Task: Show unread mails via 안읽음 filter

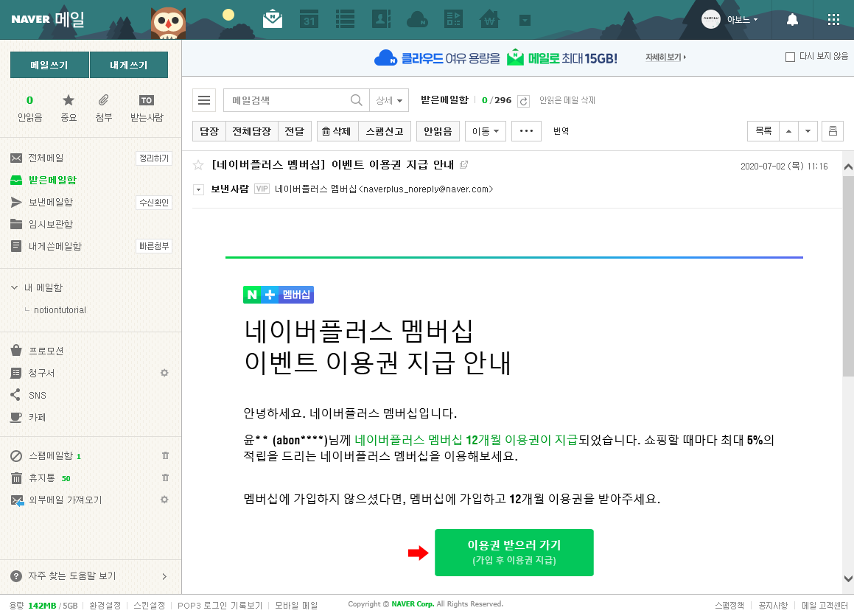Action: click(x=30, y=108)
